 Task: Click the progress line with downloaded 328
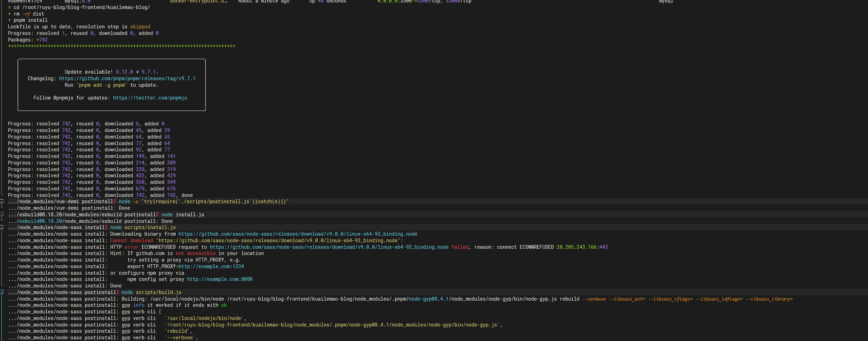click(92, 169)
